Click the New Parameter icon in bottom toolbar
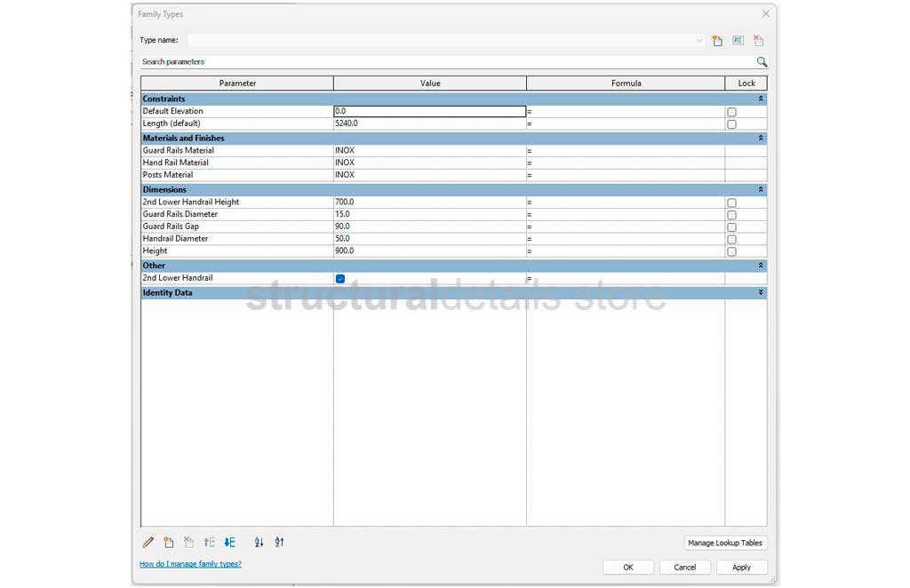Screen dimensions: 910x588 [x=169, y=543]
